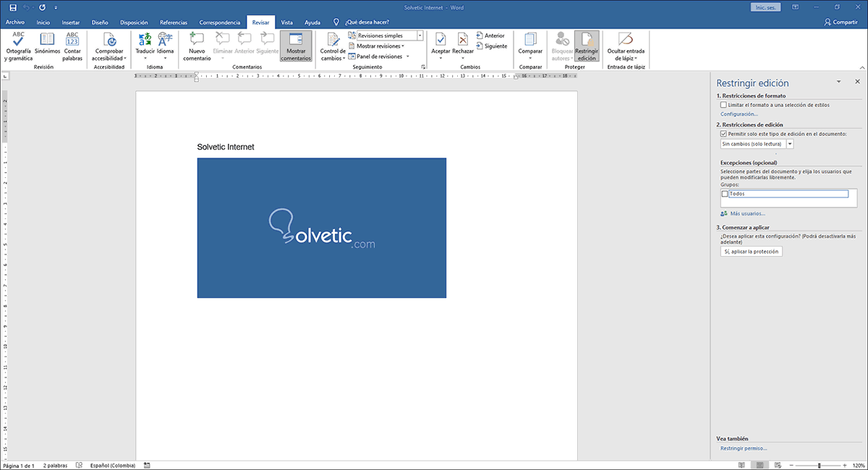
Task: Open the Idioma language options
Action: 166,47
